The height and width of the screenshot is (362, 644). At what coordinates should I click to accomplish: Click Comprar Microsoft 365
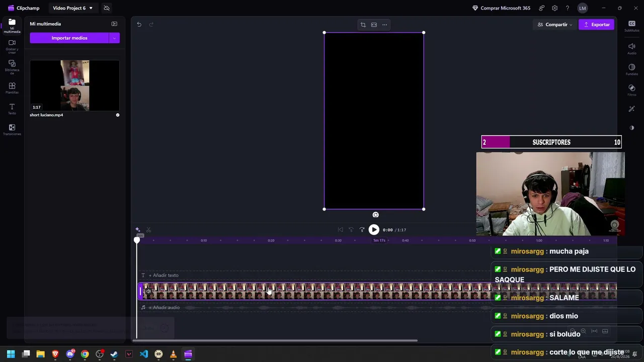(502, 8)
